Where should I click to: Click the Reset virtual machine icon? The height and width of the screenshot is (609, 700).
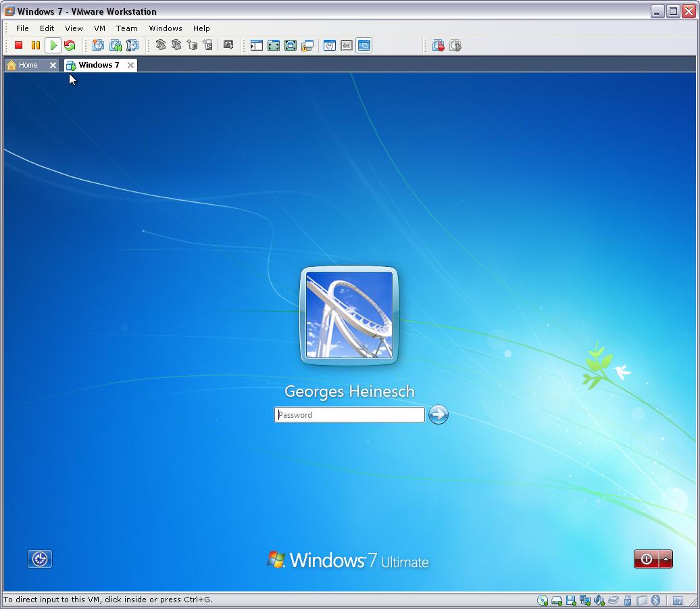(70, 45)
